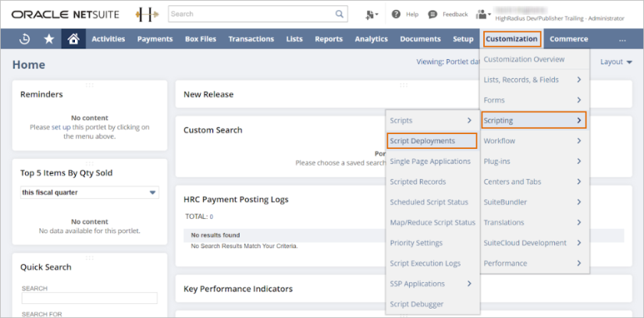Select Script Execution Logs
644x318 pixels.
tap(432, 263)
